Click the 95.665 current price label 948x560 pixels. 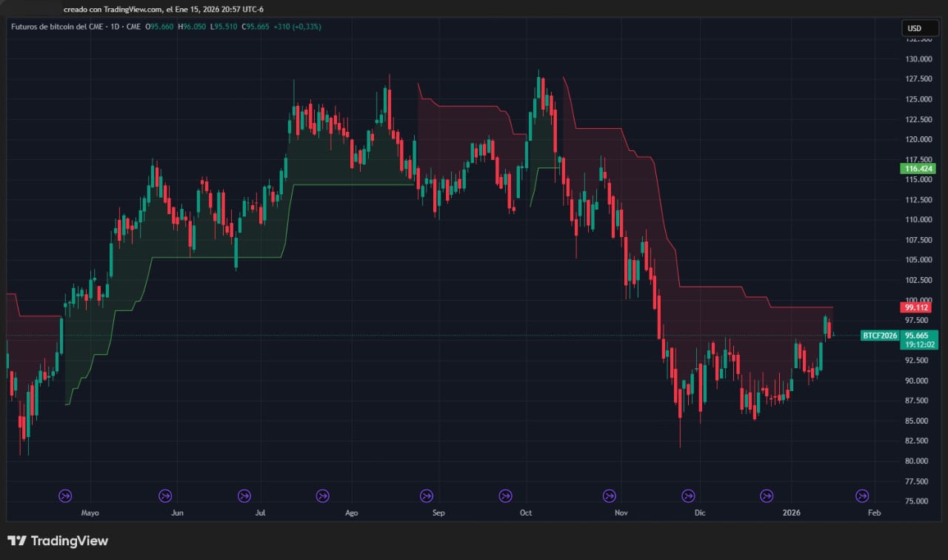click(919, 335)
